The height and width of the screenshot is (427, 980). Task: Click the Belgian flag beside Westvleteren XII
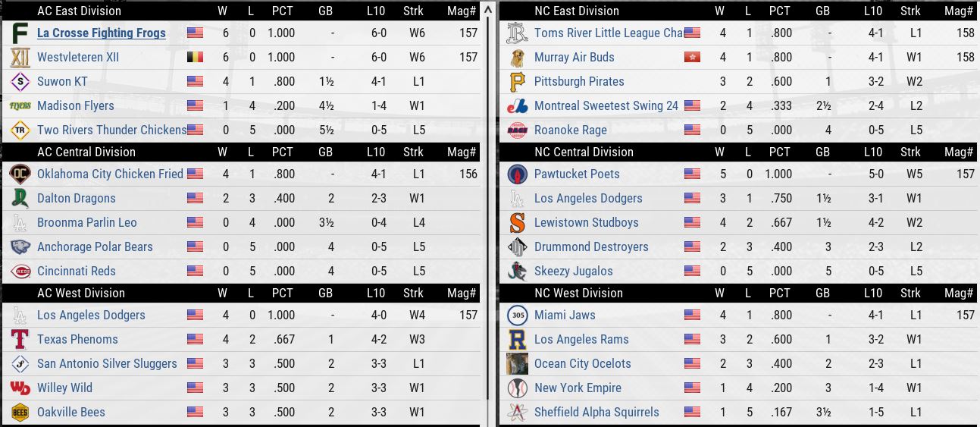pos(195,57)
